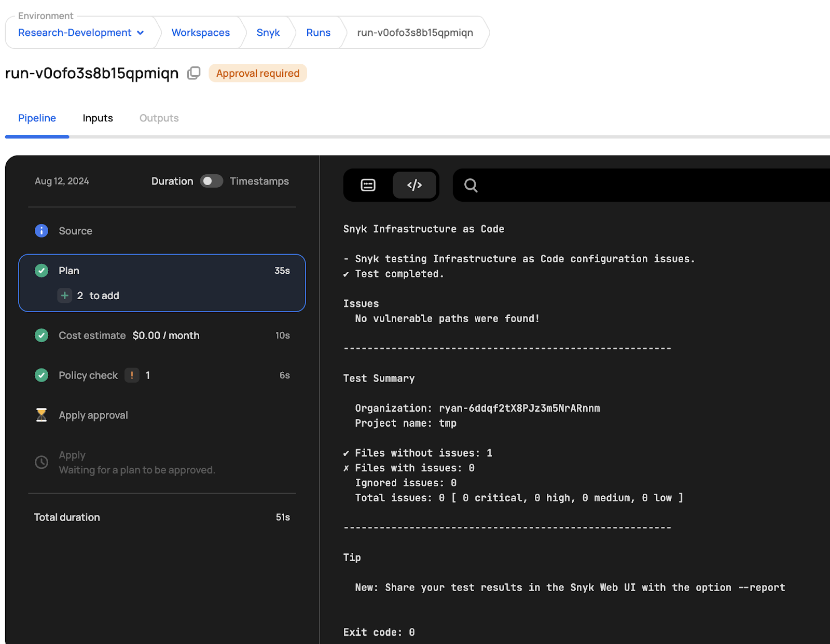The width and height of the screenshot is (830, 644).
Task: Open the Policy check step
Action: click(162, 375)
